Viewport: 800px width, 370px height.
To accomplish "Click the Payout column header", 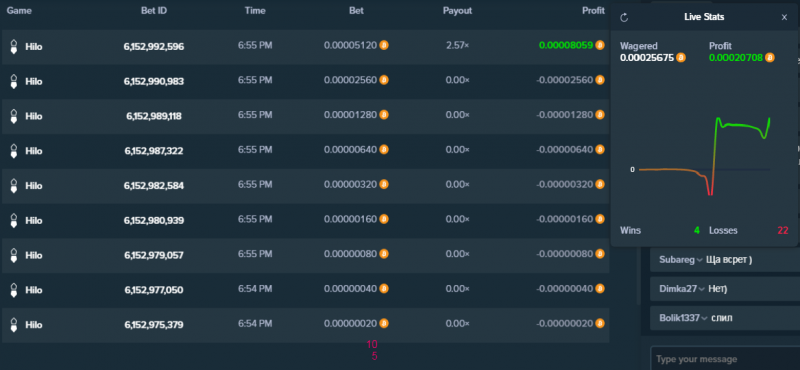I will [457, 10].
